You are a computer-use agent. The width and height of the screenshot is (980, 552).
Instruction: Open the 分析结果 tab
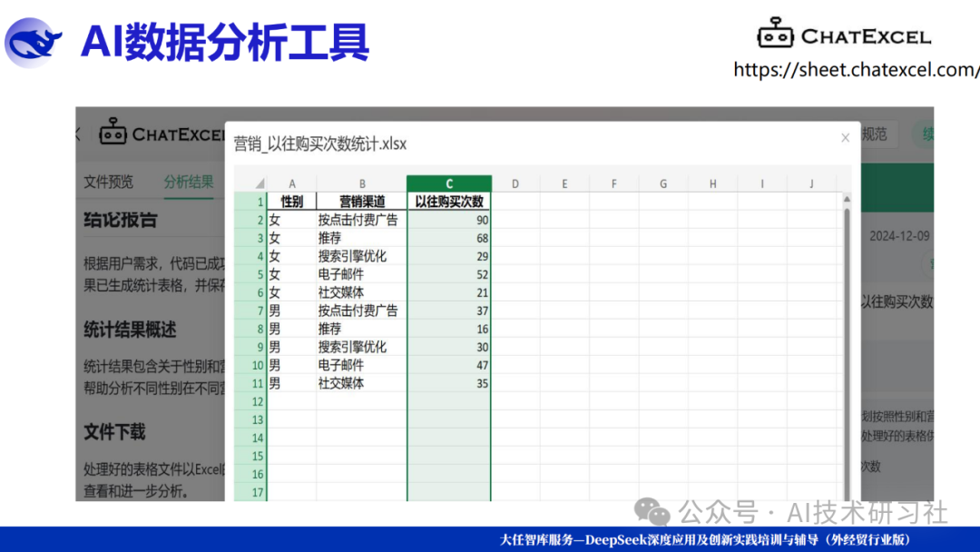[188, 182]
